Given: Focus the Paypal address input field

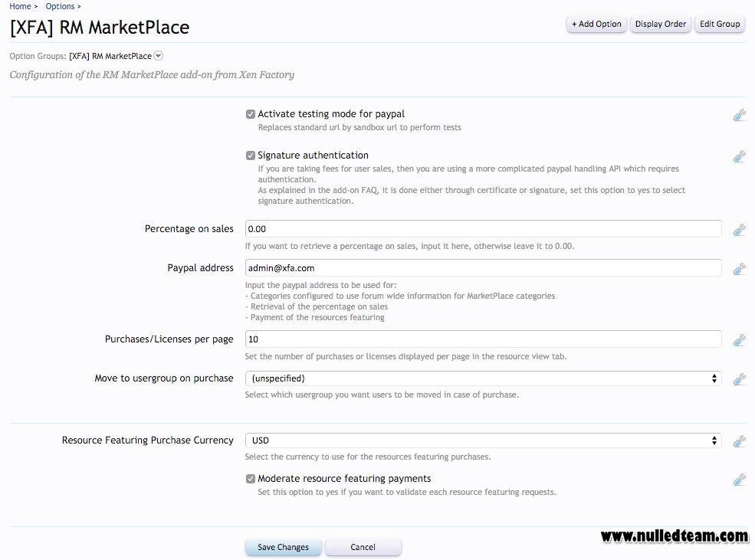Looking at the screenshot, I should click(x=484, y=268).
